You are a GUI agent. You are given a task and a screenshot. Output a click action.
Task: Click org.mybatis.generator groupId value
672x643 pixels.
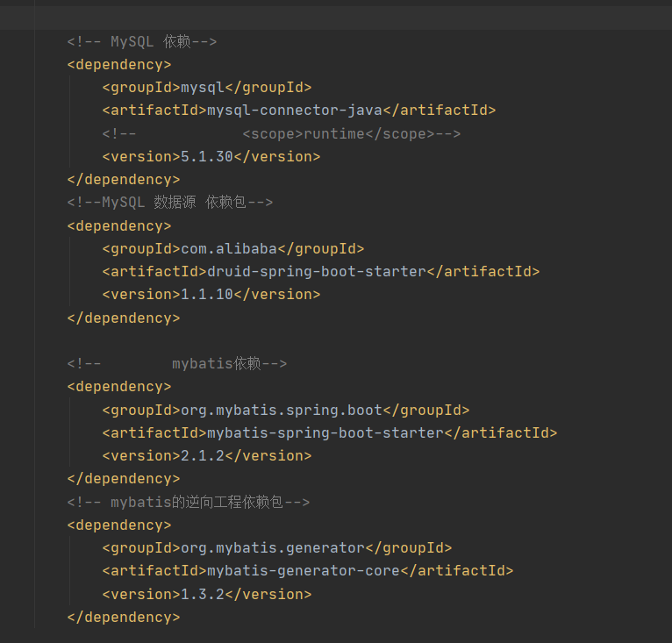tap(273, 548)
